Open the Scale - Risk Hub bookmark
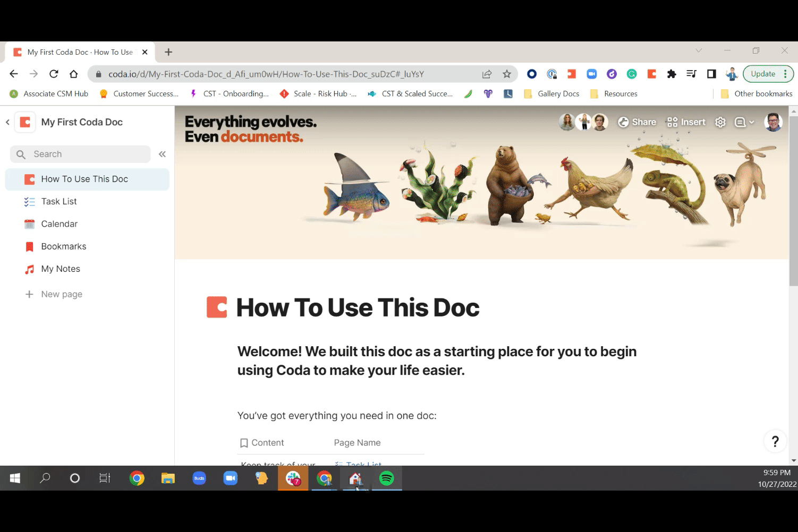This screenshot has height=532, width=798. [x=318, y=94]
